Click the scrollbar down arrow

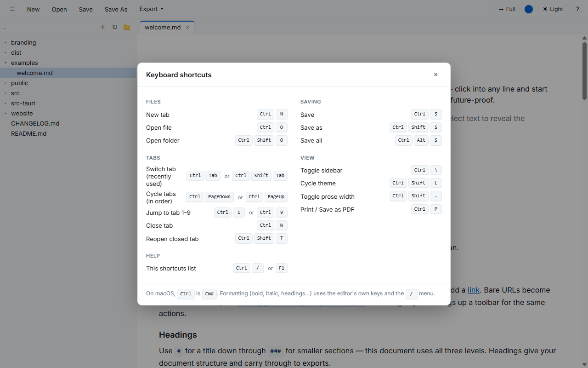[584, 365]
